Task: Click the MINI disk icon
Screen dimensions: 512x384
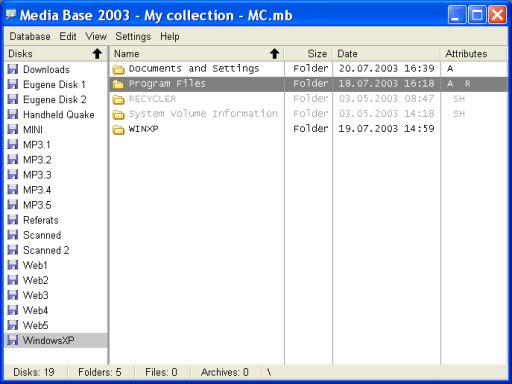Action: [x=13, y=129]
